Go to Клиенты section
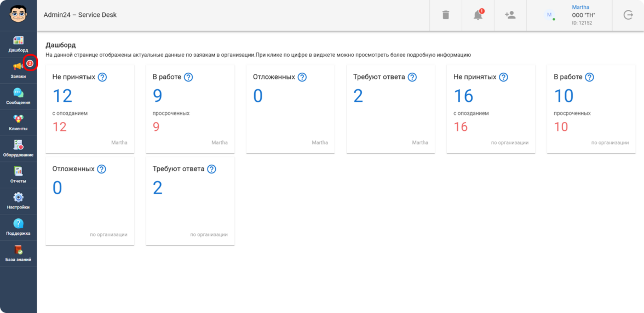 point(18,121)
